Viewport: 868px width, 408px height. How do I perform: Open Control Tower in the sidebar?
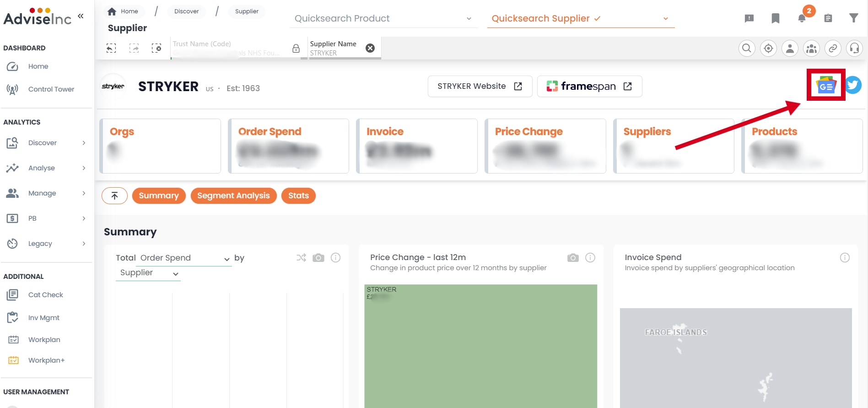51,89
